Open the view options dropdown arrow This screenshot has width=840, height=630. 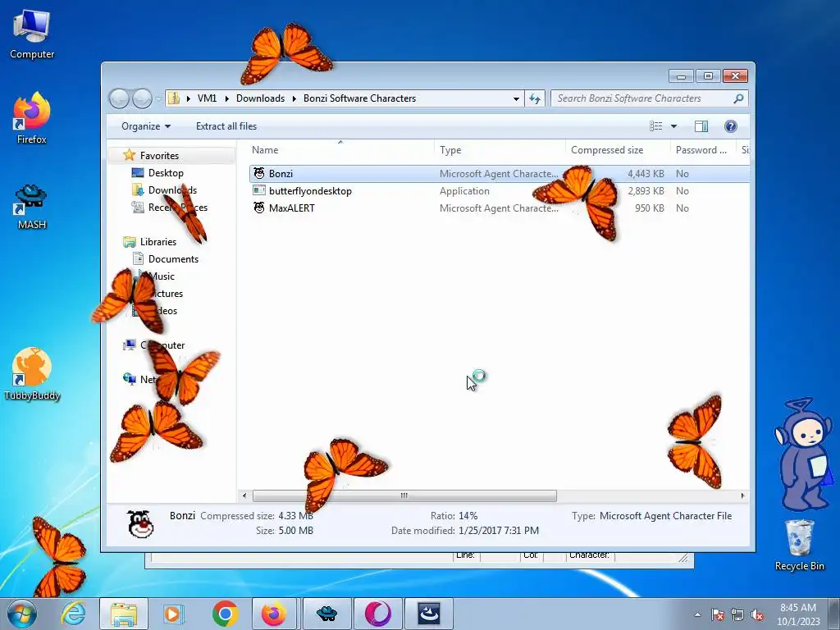(673, 126)
